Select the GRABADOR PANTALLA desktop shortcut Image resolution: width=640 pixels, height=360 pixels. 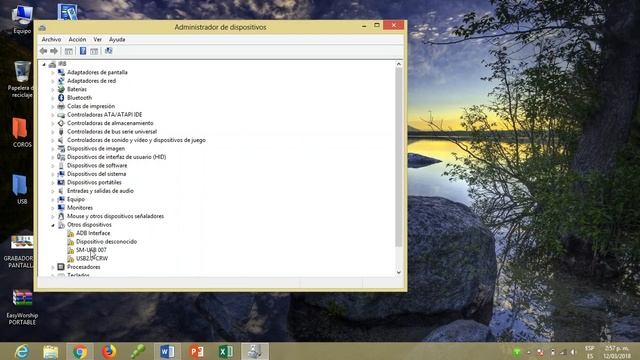click(x=19, y=251)
